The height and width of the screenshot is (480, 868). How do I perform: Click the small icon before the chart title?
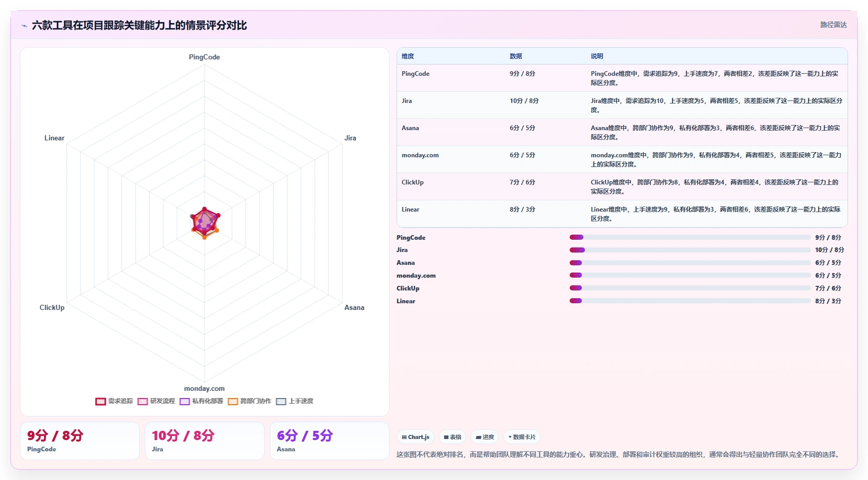point(24,26)
